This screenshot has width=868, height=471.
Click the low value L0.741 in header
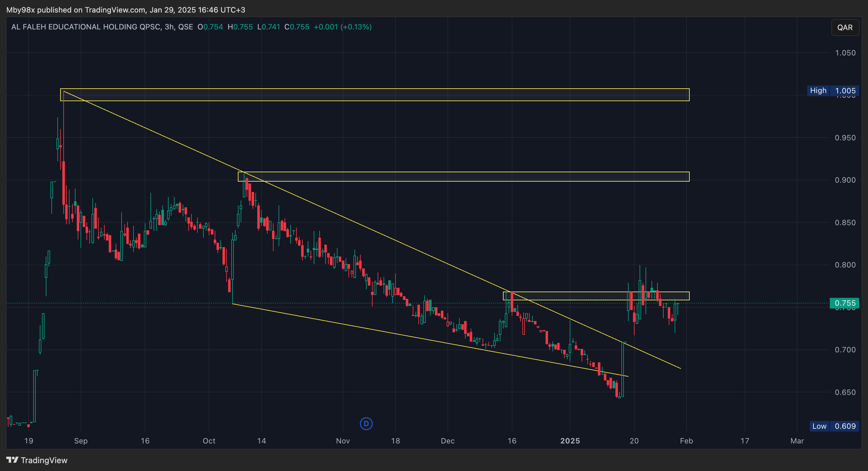(x=269, y=27)
